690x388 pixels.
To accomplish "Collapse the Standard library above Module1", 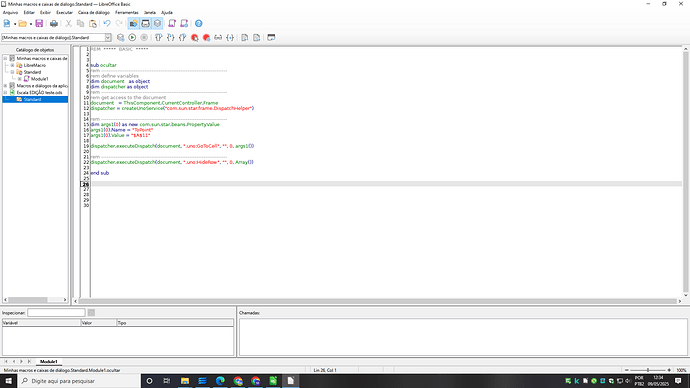I will (12, 72).
